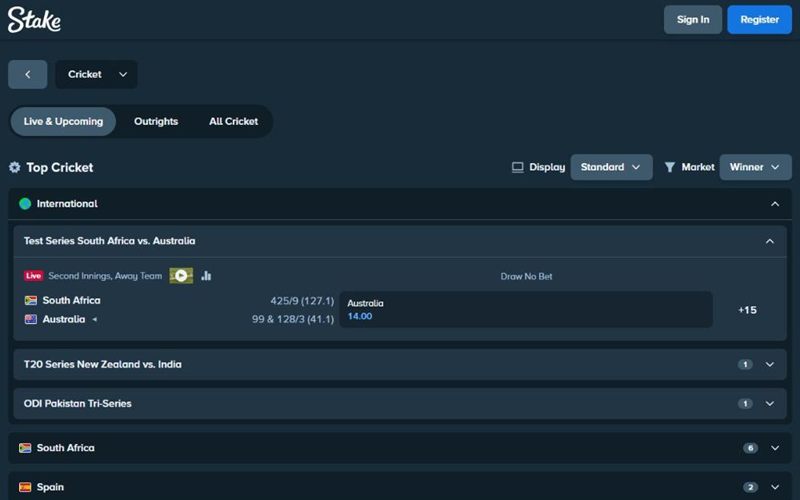
Task: Click the Market filter funnel icon
Action: pos(669,167)
